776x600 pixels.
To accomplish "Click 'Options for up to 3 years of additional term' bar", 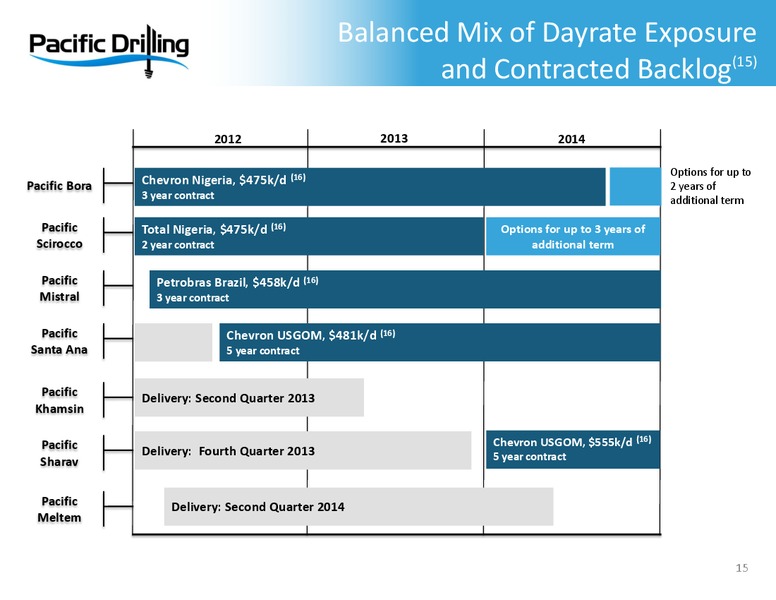I will coord(573,236).
